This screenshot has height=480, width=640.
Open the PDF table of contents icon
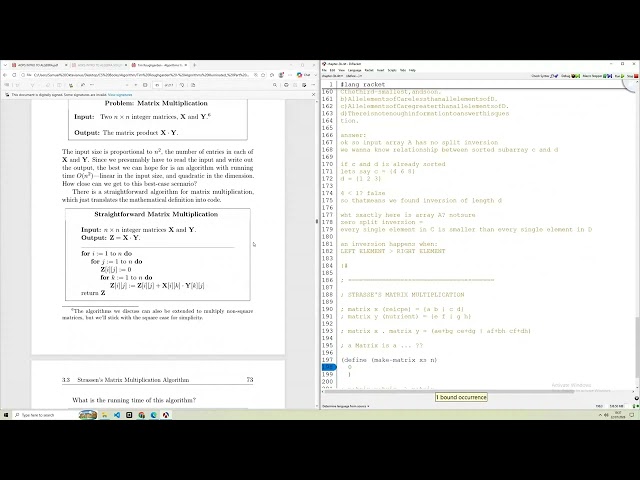coord(7,85)
